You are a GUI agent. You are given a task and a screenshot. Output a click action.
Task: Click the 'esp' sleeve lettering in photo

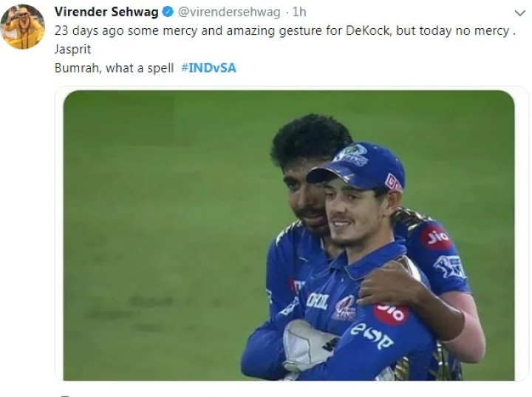coord(372,336)
